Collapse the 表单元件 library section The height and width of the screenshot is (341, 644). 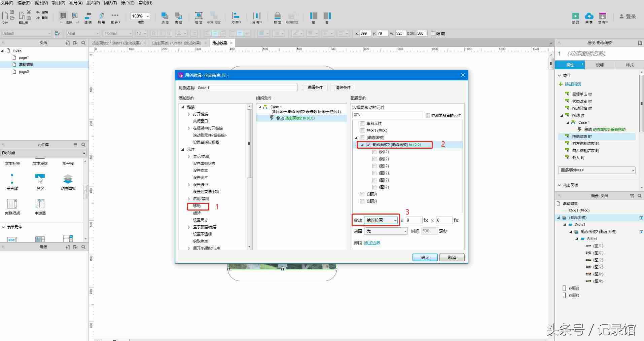click(x=3, y=227)
